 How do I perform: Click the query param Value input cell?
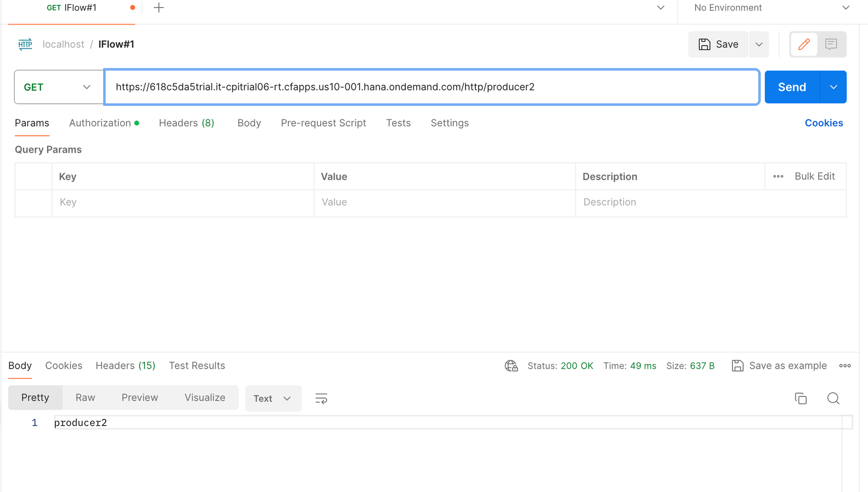444,203
